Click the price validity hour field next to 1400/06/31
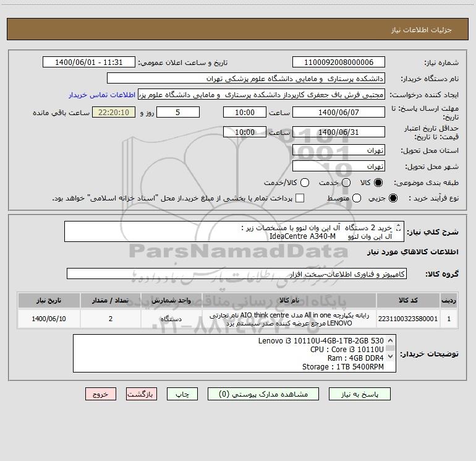Image resolution: width=476 pixels, height=461 pixels. point(245,132)
